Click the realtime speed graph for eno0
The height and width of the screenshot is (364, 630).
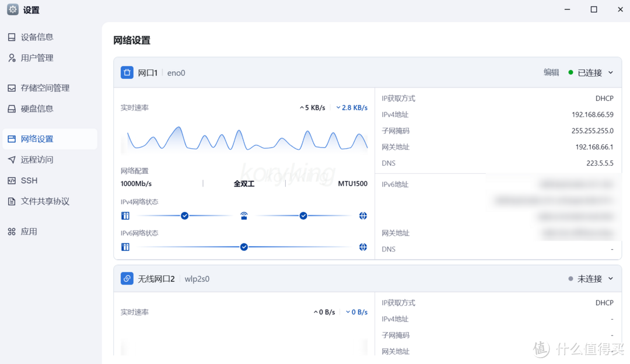coord(245,137)
